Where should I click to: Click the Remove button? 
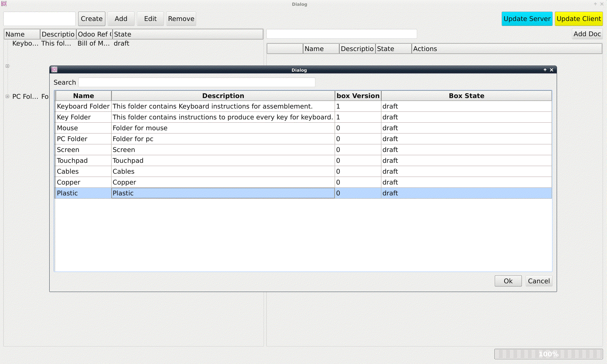[x=181, y=18]
